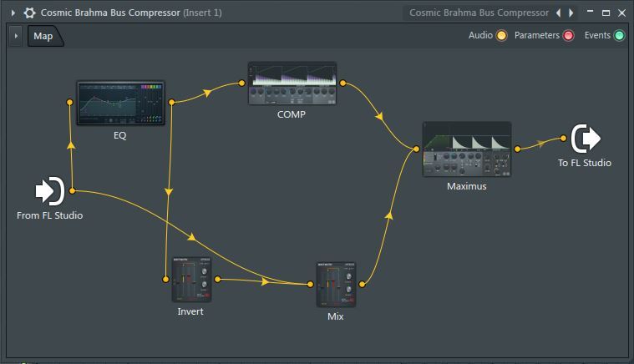Click the To FL Studio label
The width and height of the screenshot is (634, 364).
(x=585, y=163)
